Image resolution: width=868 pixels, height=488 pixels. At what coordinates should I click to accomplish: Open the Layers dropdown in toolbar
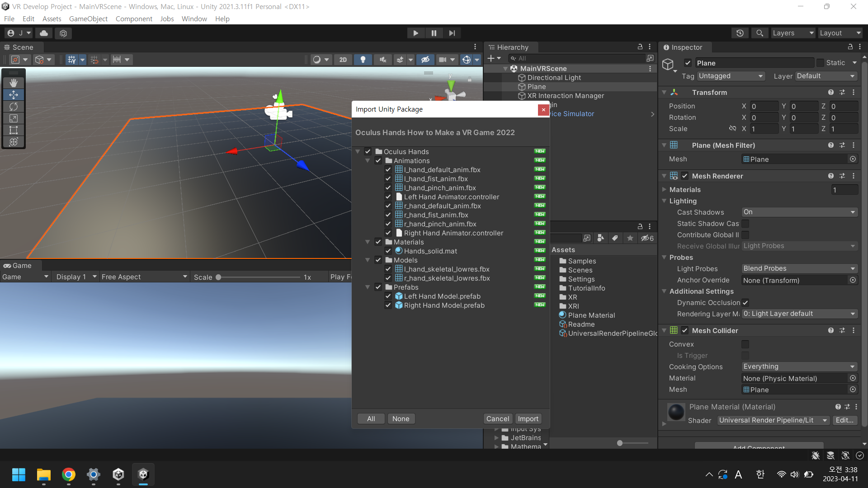(x=793, y=33)
